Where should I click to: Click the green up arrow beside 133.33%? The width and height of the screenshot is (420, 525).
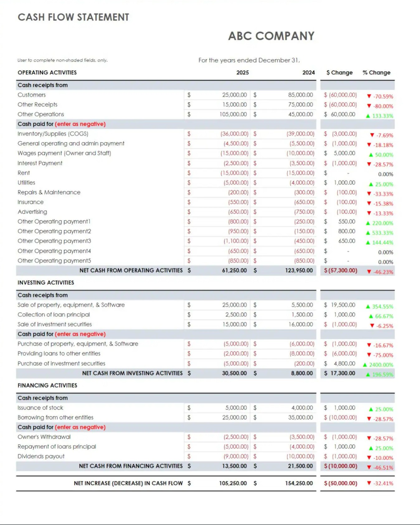tap(368, 116)
